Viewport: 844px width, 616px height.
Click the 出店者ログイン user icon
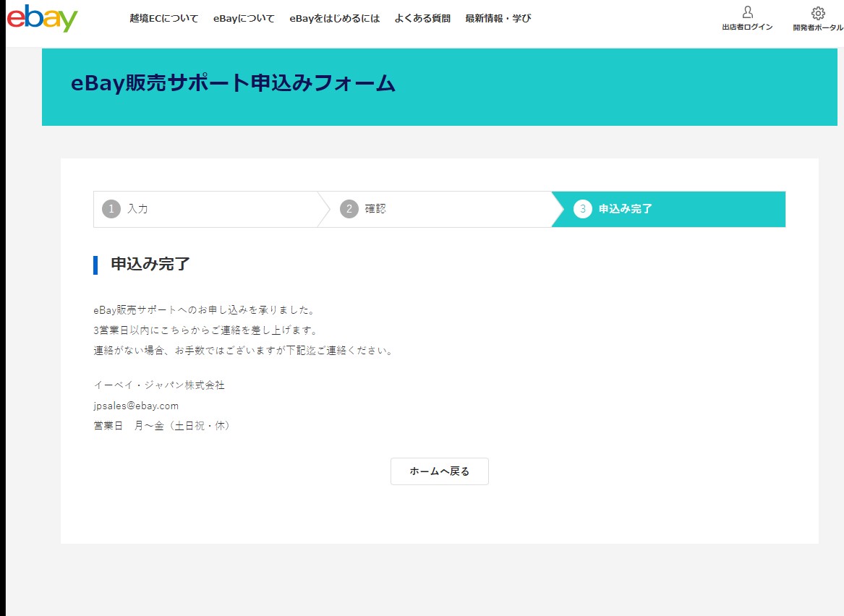[x=747, y=12]
